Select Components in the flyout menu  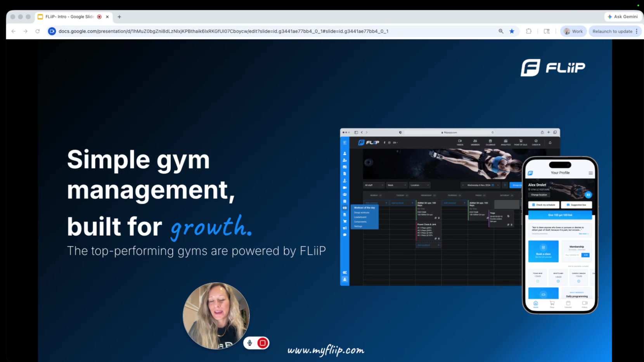(x=360, y=222)
